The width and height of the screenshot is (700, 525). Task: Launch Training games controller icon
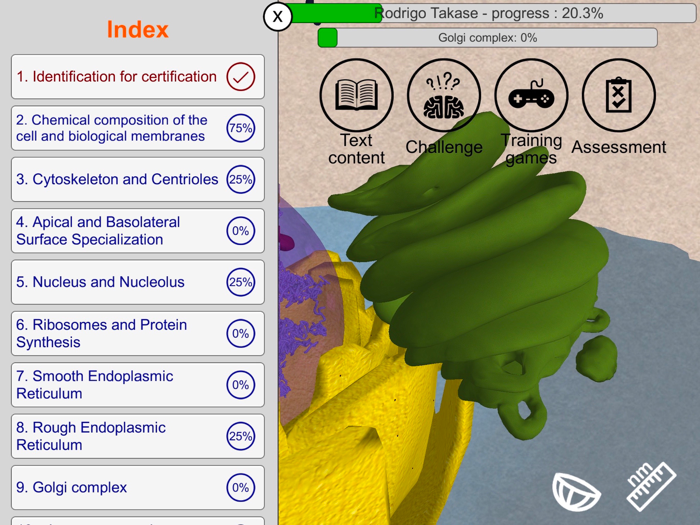tap(531, 95)
